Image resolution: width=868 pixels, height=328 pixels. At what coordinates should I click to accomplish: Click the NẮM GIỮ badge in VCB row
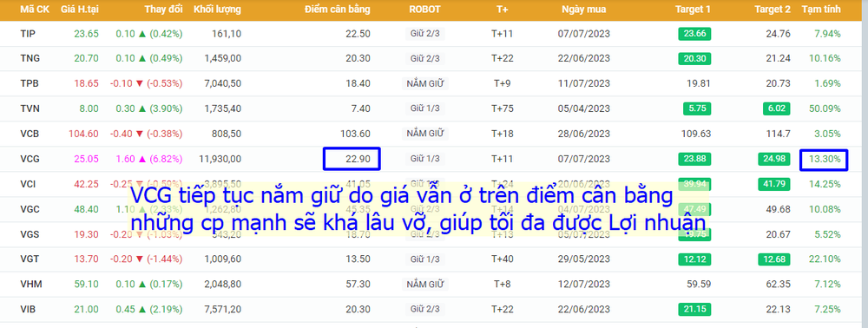(424, 134)
